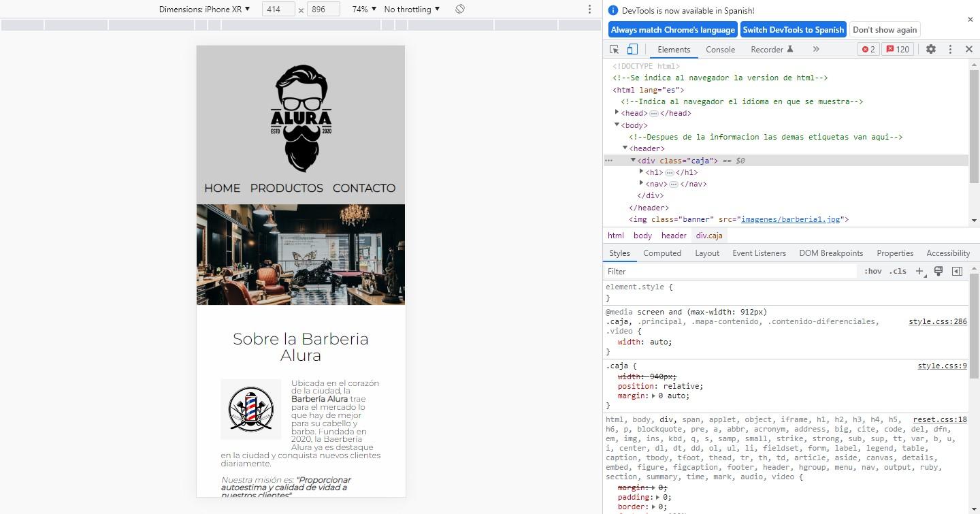Image resolution: width=980 pixels, height=514 pixels.
Task: Dismiss the Spanish language notification bar
Action: (x=970, y=20)
